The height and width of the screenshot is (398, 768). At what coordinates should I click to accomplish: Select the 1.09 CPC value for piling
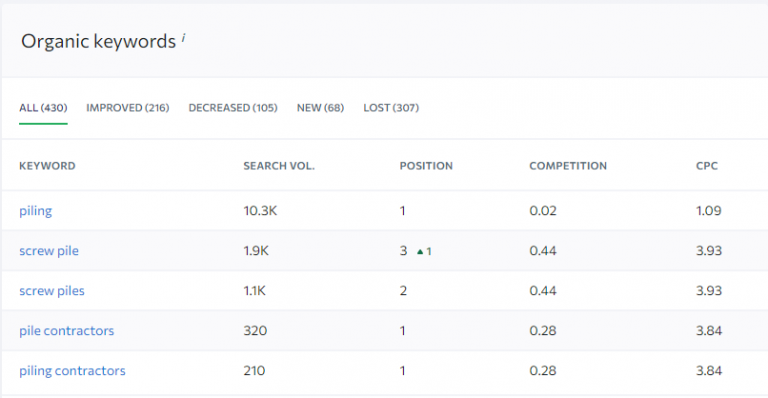point(709,211)
